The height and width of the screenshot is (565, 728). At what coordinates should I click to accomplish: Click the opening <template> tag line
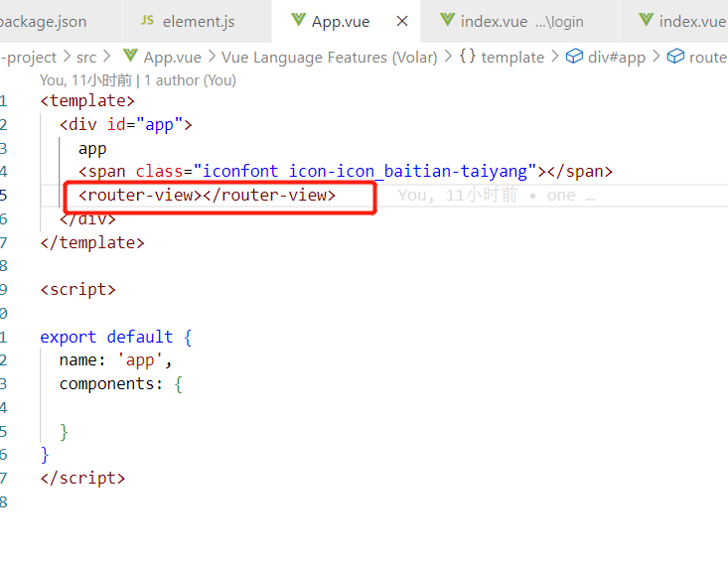tap(87, 100)
